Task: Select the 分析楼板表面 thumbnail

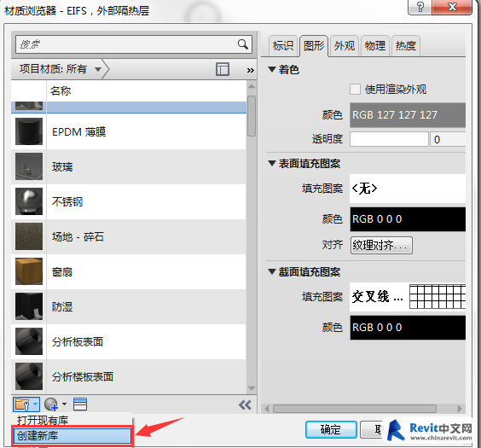Action: [x=29, y=376]
